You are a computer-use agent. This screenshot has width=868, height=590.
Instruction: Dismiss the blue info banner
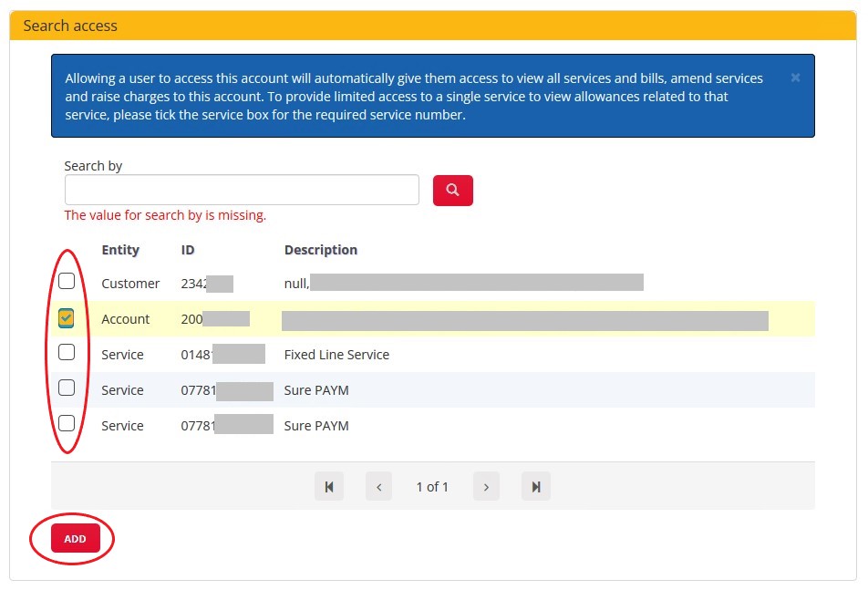point(795,78)
